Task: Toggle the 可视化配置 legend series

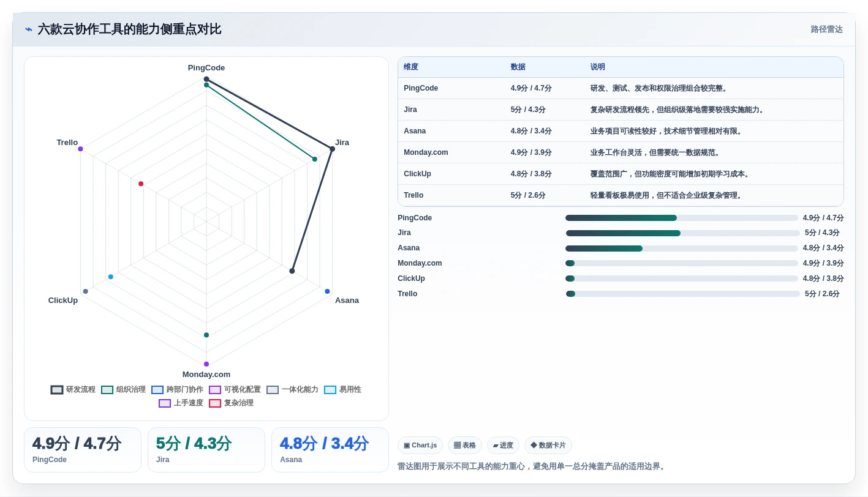Action: (x=235, y=389)
